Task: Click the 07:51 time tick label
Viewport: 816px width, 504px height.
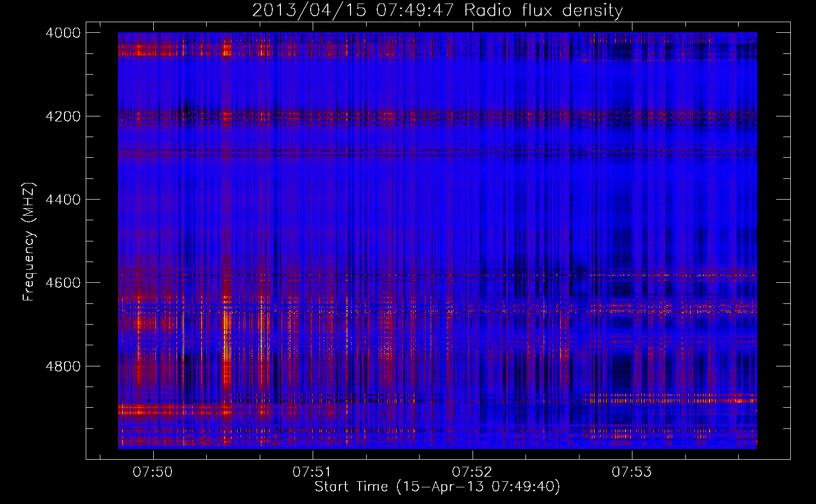Action: pos(312,472)
